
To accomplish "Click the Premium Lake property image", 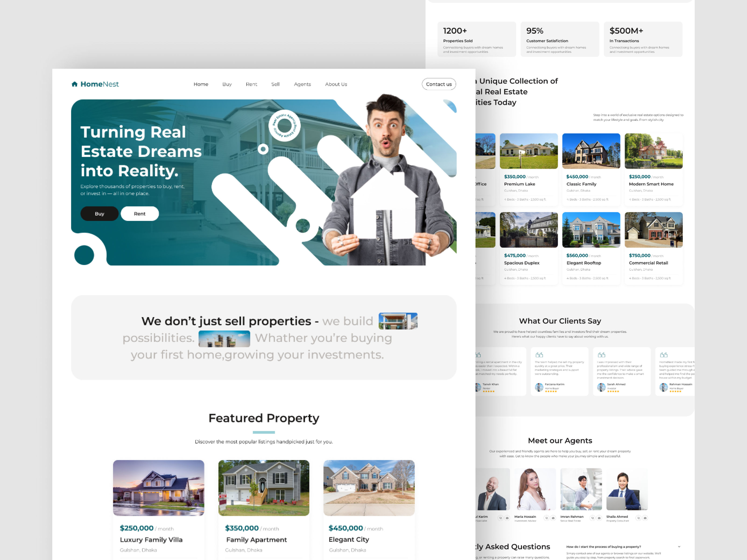I will point(529,151).
